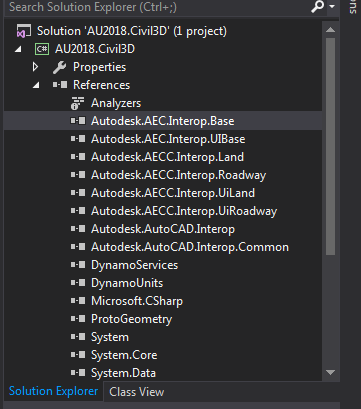This screenshot has width=361, height=409.
Task: Select Autodesk.AutoCAD.Interop.Common reference
Action: tap(190, 247)
